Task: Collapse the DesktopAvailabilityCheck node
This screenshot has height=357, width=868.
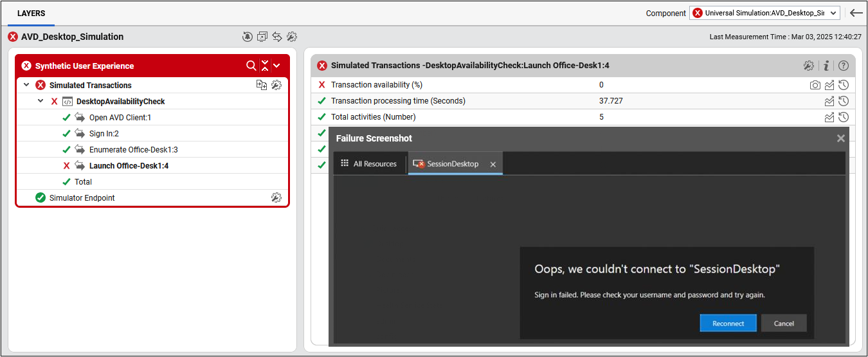Action: coord(41,101)
